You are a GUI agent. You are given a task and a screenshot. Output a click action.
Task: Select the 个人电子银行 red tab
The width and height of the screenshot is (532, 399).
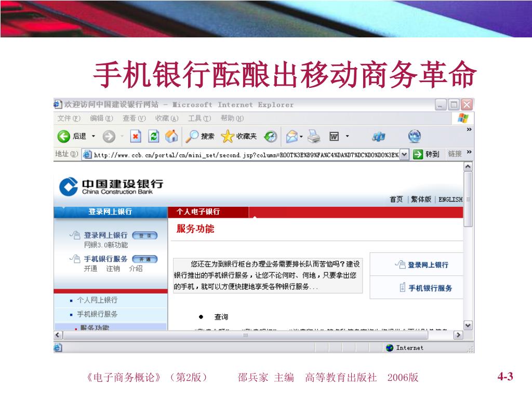click(208, 212)
